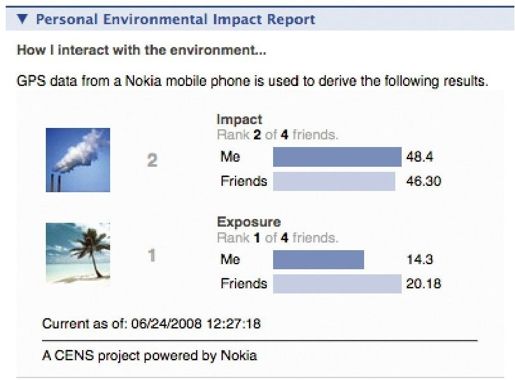The width and height of the screenshot is (515, 380).
Task: Click the Personal Environmental Impact Report title
Action: tap(175, 19)
